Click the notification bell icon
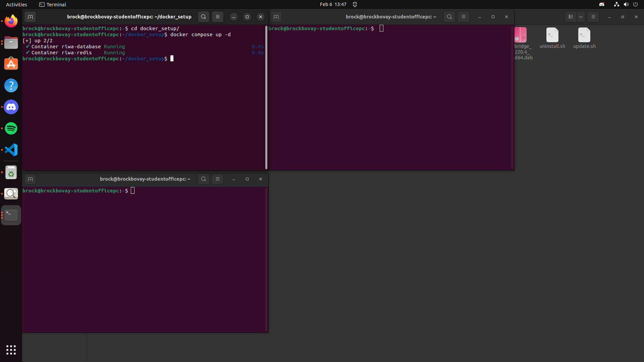 [x=355, y=4]
